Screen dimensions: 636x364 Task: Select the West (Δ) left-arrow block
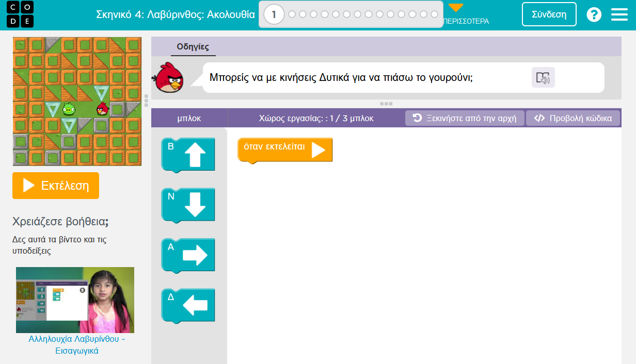(188, 305)
